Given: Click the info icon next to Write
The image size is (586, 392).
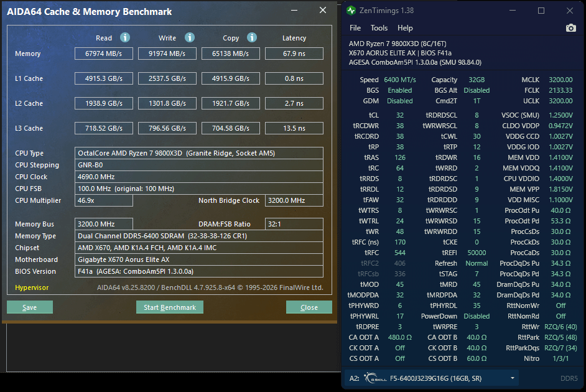Looking at the screenshot, I should click(x=190, y=38).
